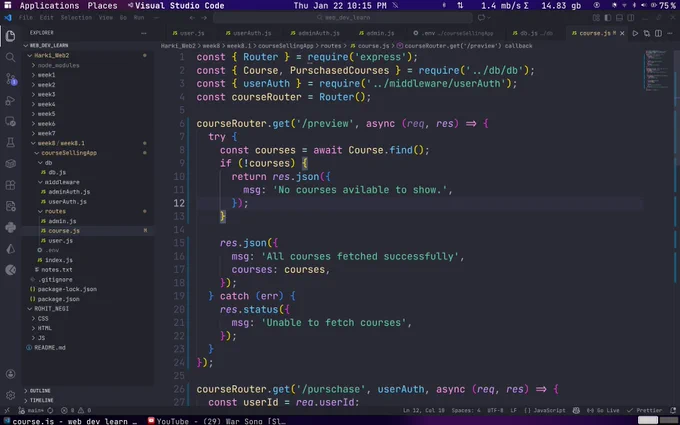Collapse the middleware folder
Viewport: 680px width, 425px height.
[x=88, y=182]
